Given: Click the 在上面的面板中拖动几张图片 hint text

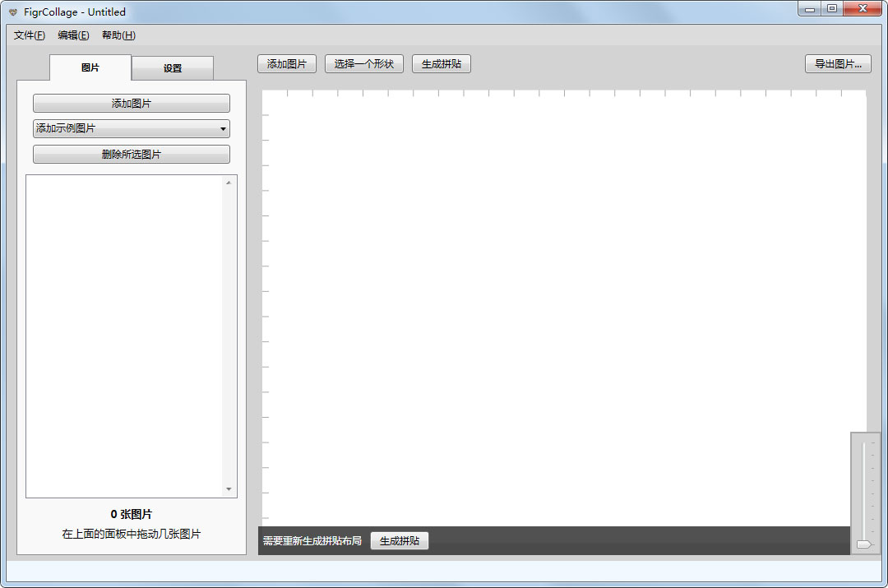Looking at the screenshot, I should click(x=132, y=534).
